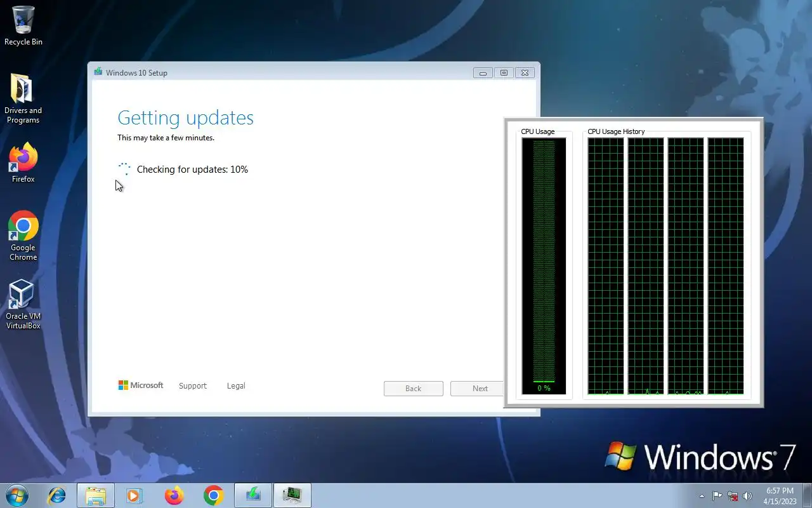Click the Back button in Setup
The image size is (812, 508).
click(414, 389)
